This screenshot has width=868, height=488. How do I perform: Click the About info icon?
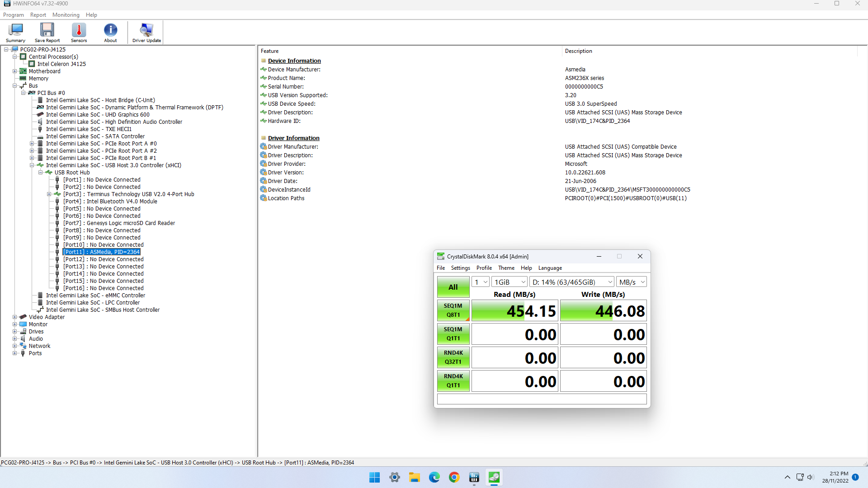tap(110, 33)
